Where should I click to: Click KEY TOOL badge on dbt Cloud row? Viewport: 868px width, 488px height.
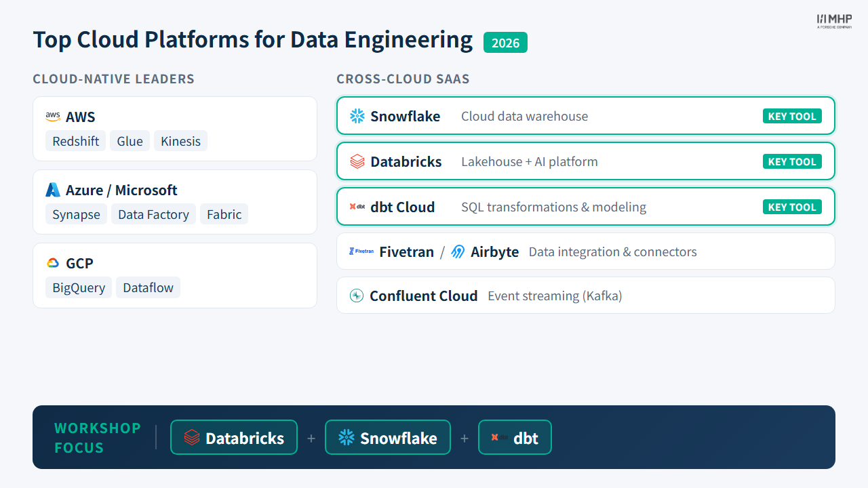792,207
